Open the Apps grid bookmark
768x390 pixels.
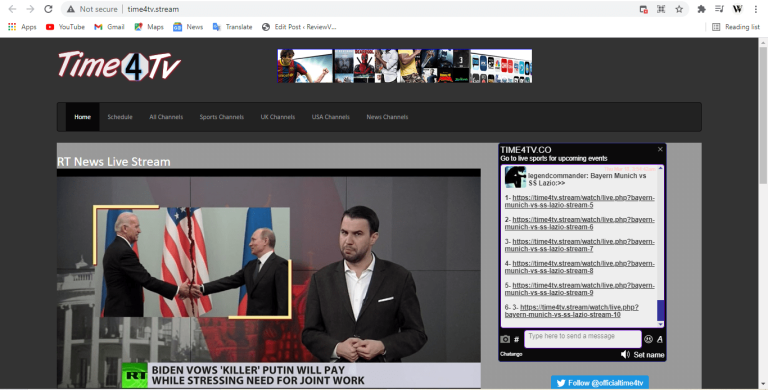22,27
